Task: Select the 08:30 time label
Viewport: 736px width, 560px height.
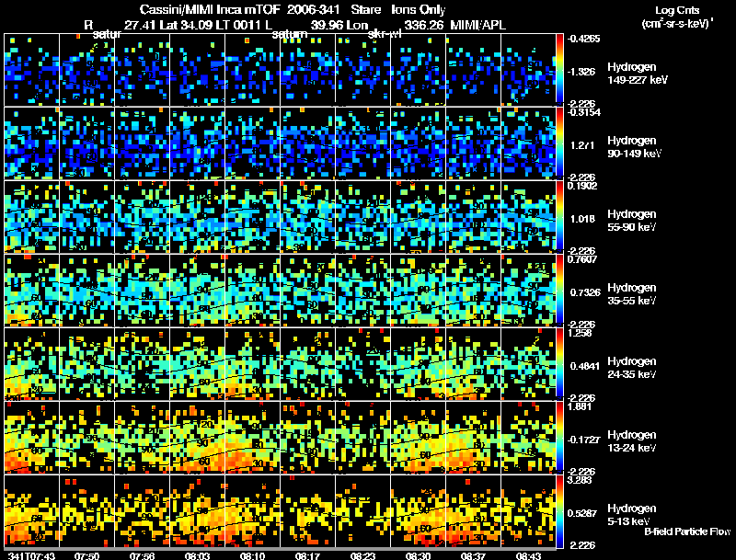Action: (418, 555)
